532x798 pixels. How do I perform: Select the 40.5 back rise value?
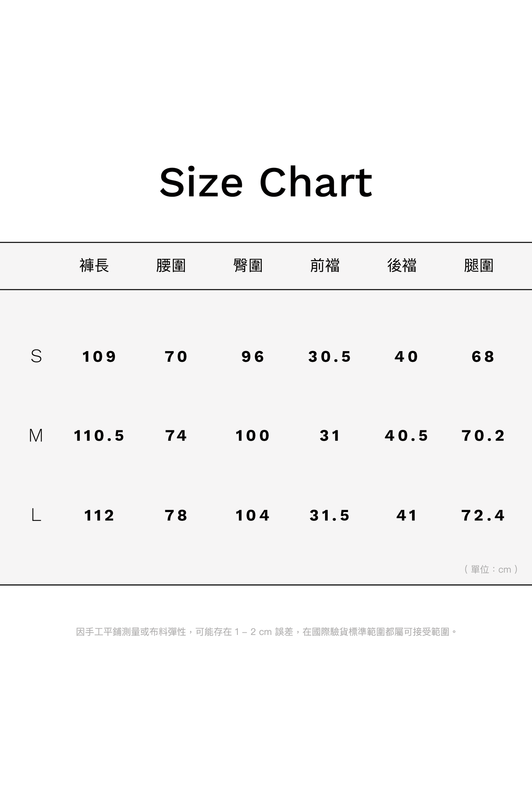(406, 436)
